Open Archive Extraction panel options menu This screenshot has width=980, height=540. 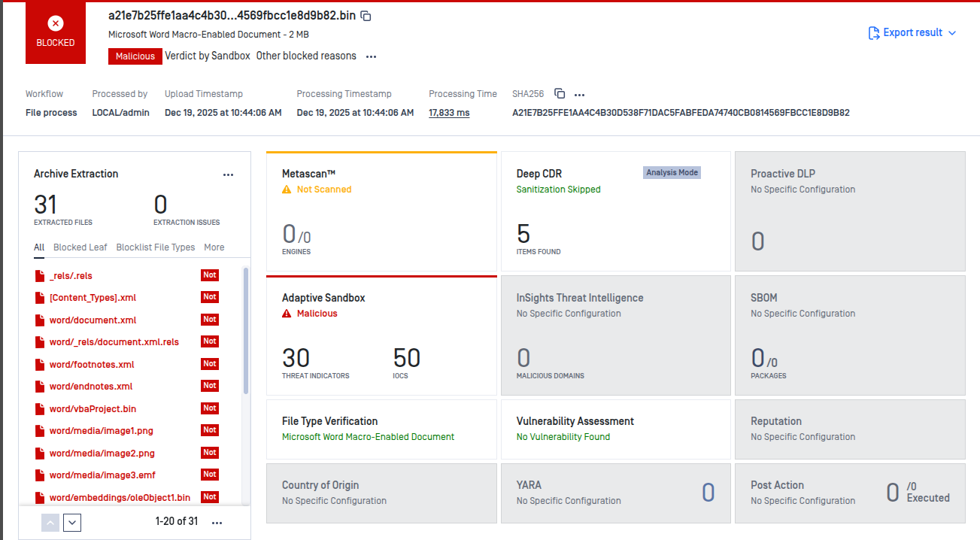point(229,174)
